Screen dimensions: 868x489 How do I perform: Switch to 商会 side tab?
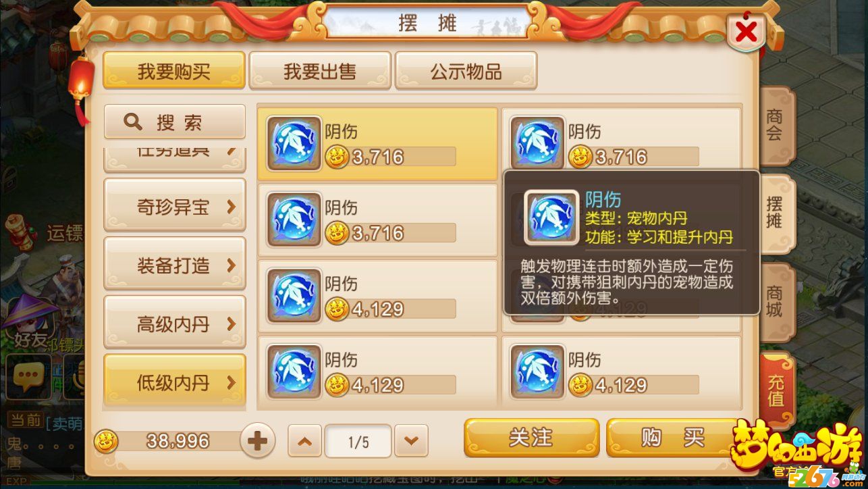tap(776, 126)
